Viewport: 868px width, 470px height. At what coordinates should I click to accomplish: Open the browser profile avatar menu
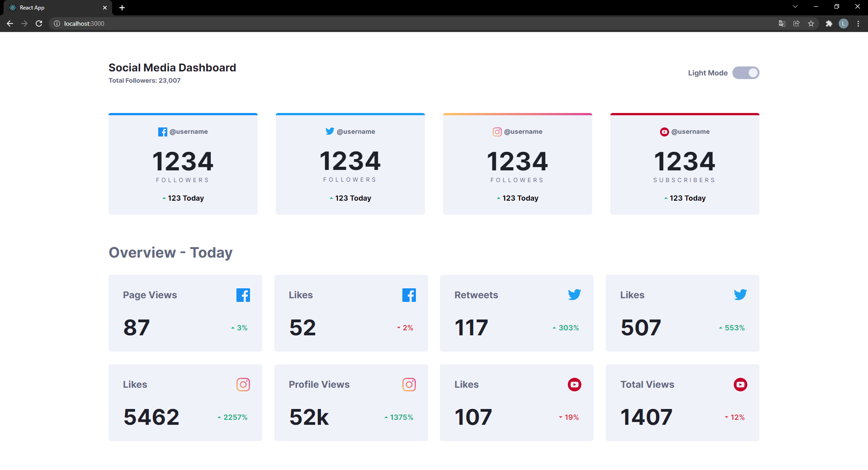tap(844, 23)
